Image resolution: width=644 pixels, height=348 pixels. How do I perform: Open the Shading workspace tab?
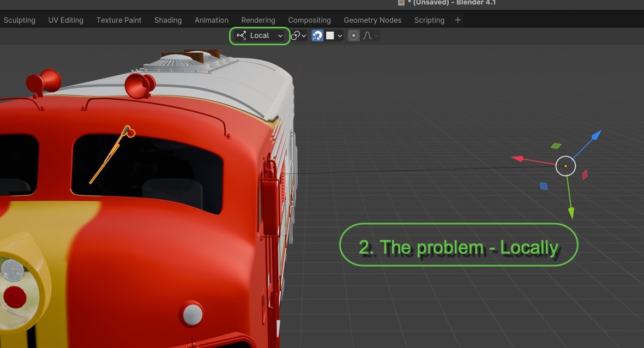click(168, 20)
